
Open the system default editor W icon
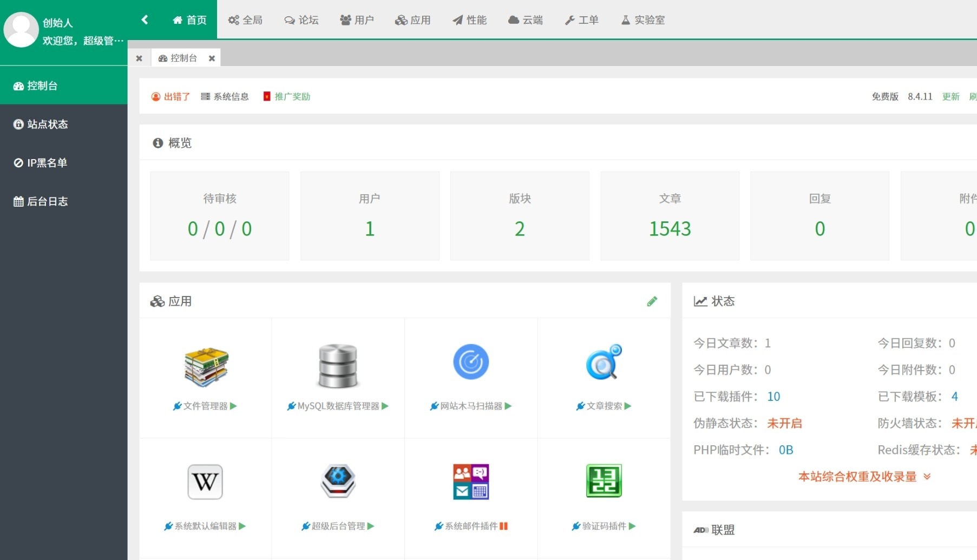point(205,482)
